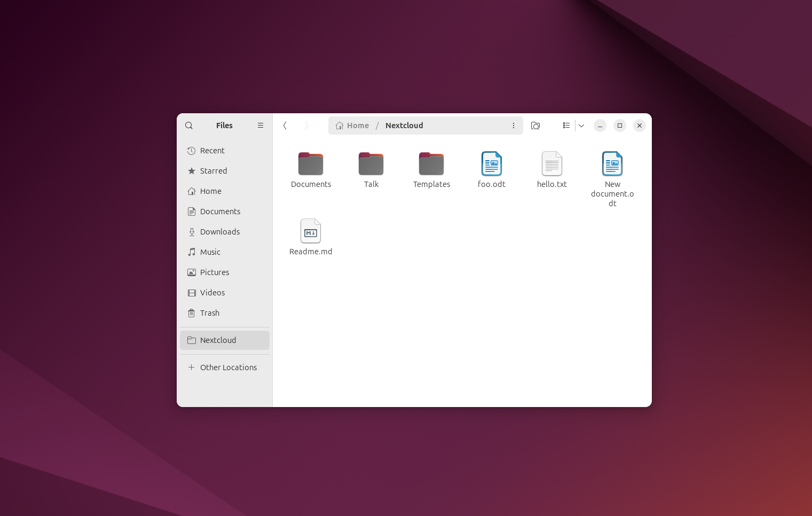Open Downloads in sidebar

click(225, 232)
